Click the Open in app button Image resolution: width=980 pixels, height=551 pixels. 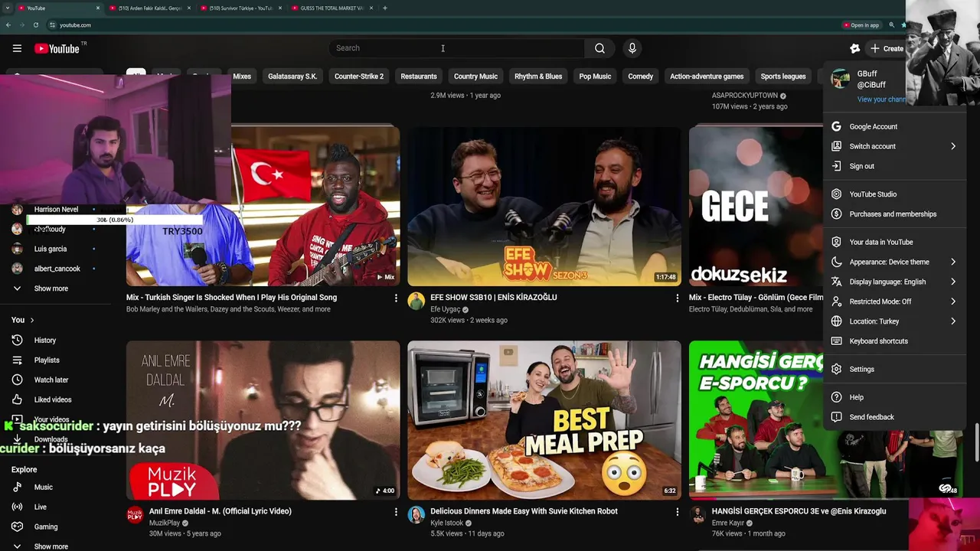[861, 25]
